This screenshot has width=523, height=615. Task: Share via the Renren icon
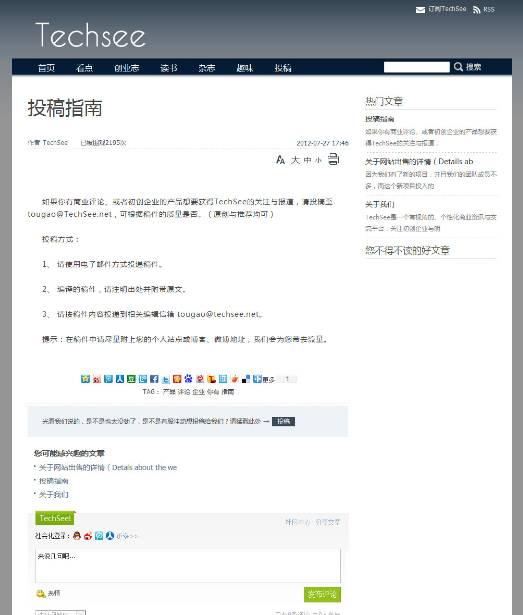tap(120, 379)
